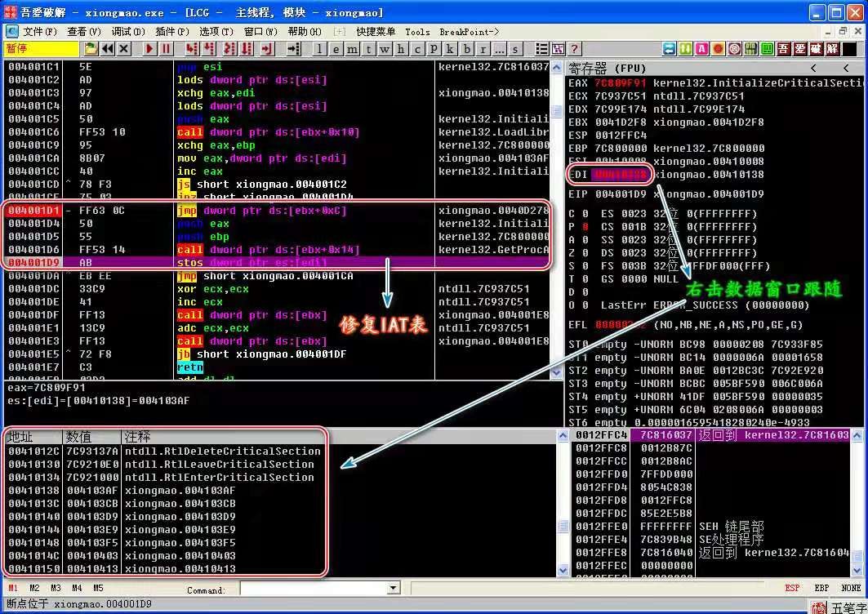Open Threads window via 't' button
Viewport: 868px width, 614px height.
[x=368, y=49]
